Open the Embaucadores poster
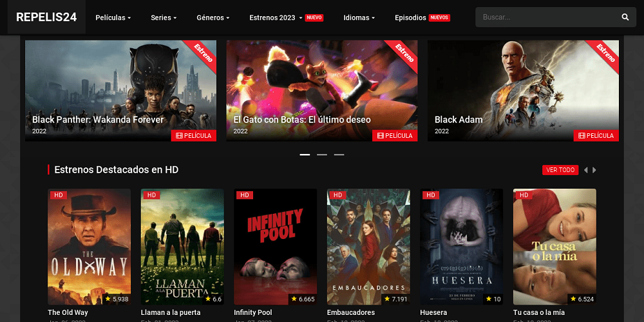Image resolution: width=644 pixels, height=322 pixels. click(x=368, y=247)
